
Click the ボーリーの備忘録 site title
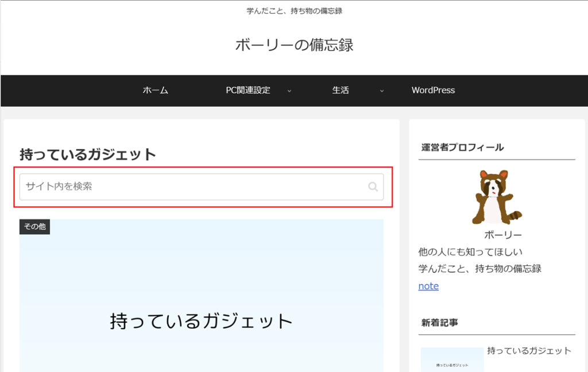(x=294, y=45)
